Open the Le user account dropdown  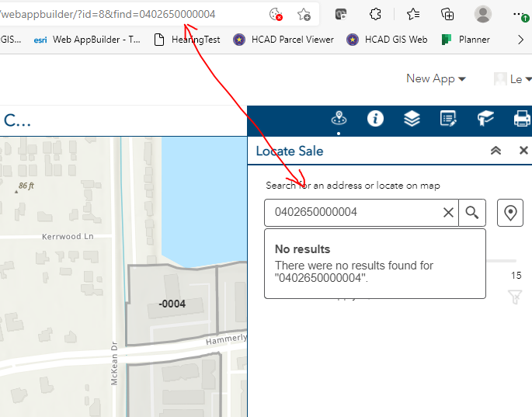tap(513, 79)
